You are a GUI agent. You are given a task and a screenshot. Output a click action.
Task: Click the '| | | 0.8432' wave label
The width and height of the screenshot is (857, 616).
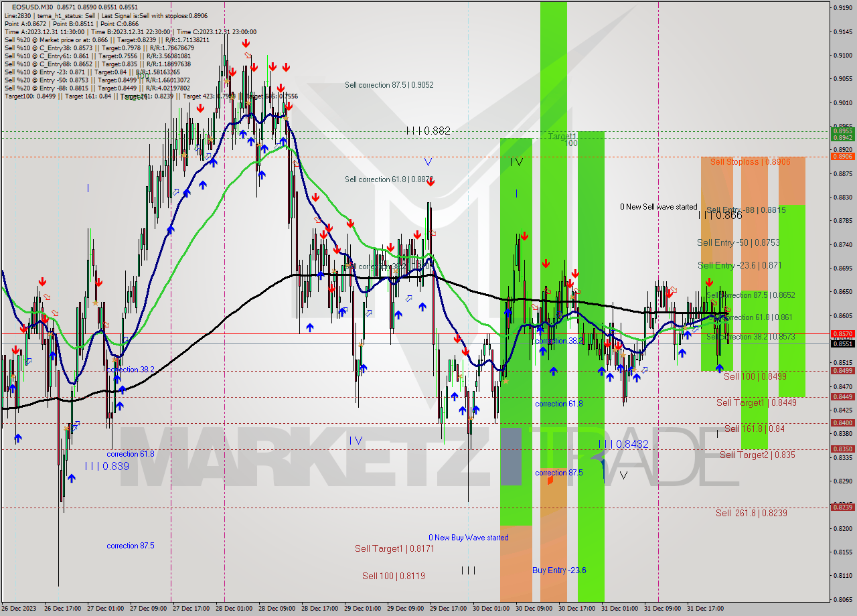coord(623,445)
